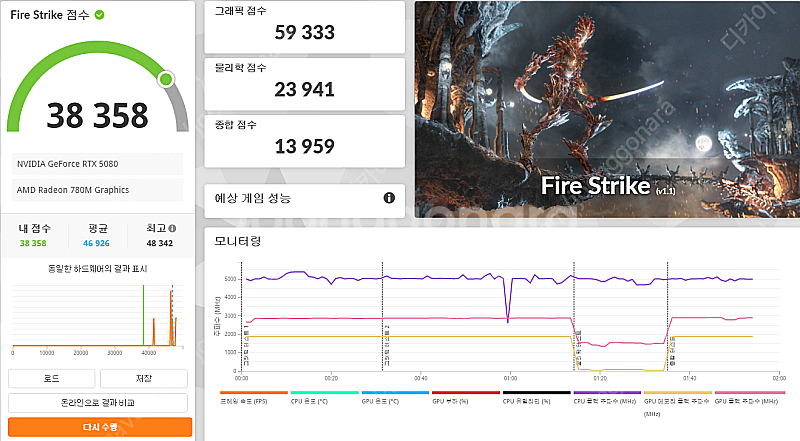800x441 pixels.
Task: Open 온라인으로 결과 비교
Action: [x=98, y=403]
